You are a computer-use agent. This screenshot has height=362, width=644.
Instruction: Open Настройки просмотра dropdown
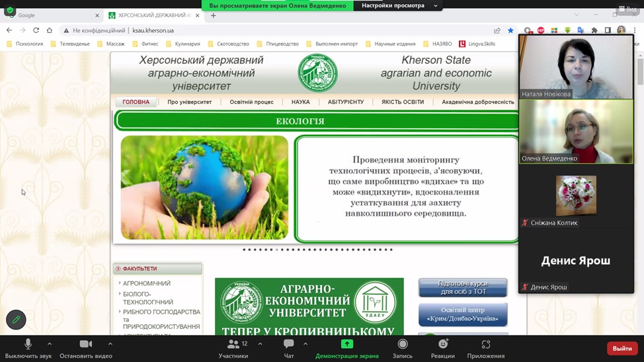click(399, 5)
